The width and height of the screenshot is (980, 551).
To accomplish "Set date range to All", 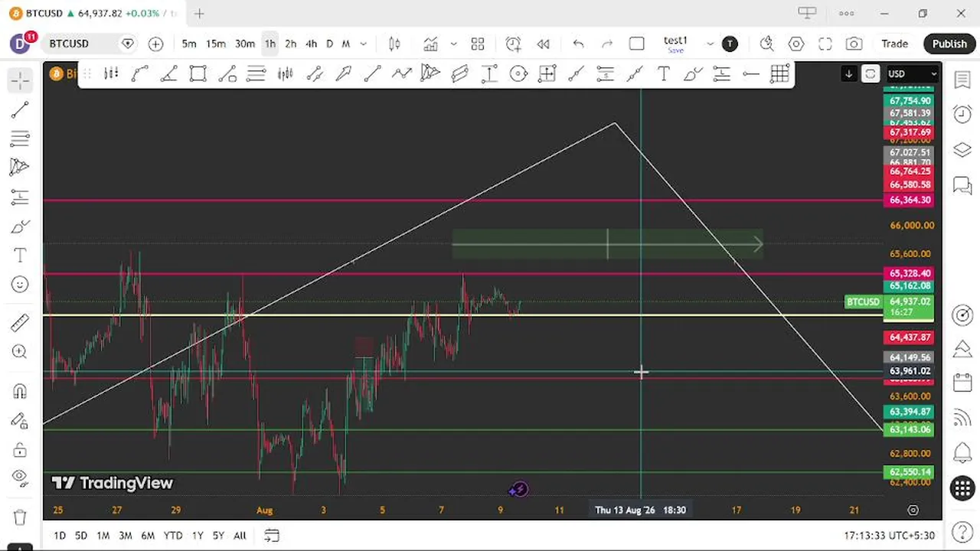I will (x=240, y=536).
